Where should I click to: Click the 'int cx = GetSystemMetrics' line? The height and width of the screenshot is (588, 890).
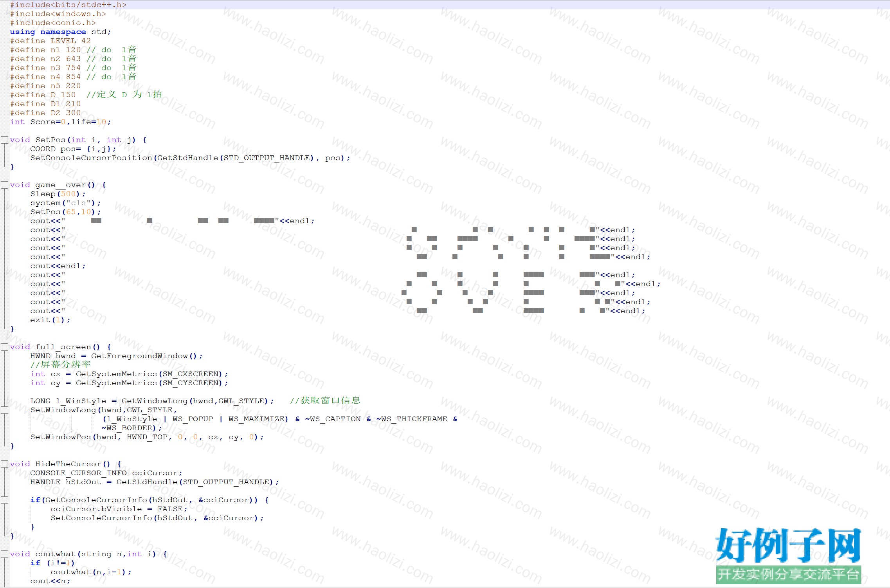tap(129, 374)
